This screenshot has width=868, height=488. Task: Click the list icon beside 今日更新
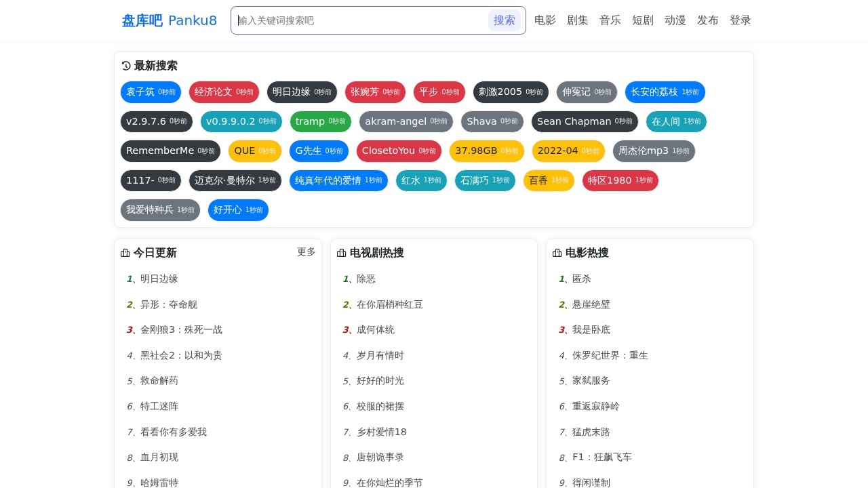click(125, 252)
